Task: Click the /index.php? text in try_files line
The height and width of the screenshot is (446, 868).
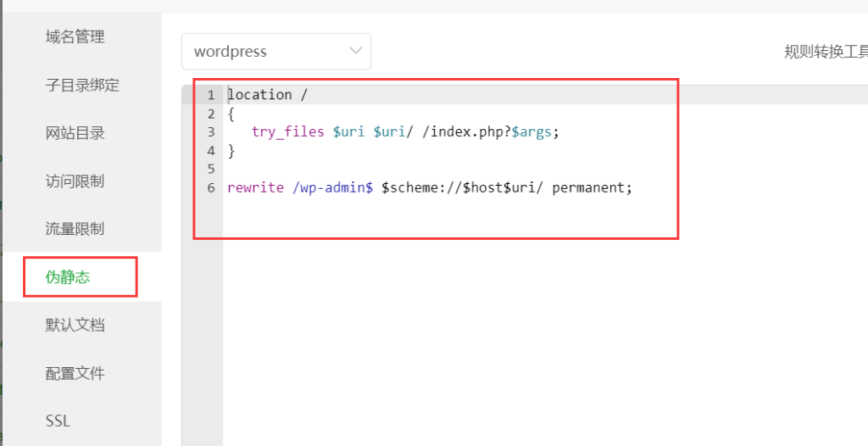Action: [x=465, y=132]
